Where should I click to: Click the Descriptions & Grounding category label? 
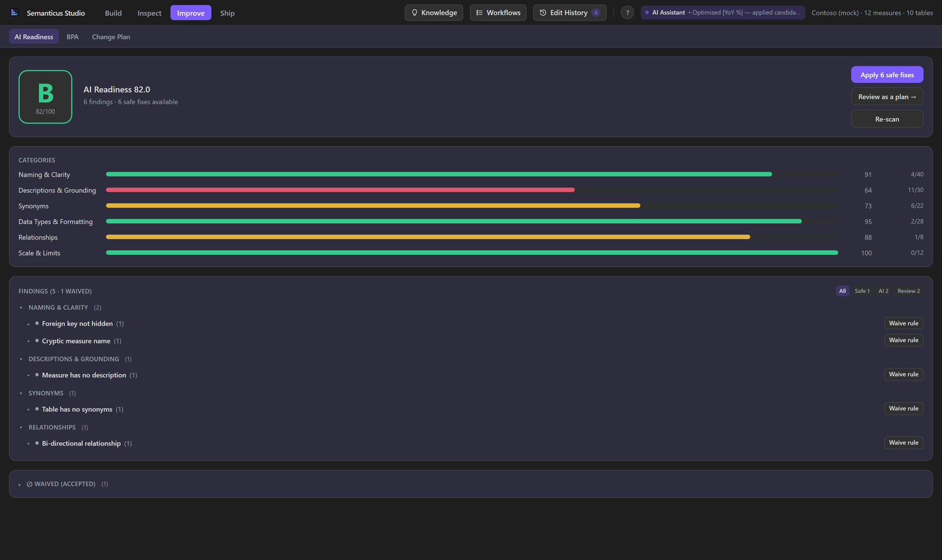(57, 191)
